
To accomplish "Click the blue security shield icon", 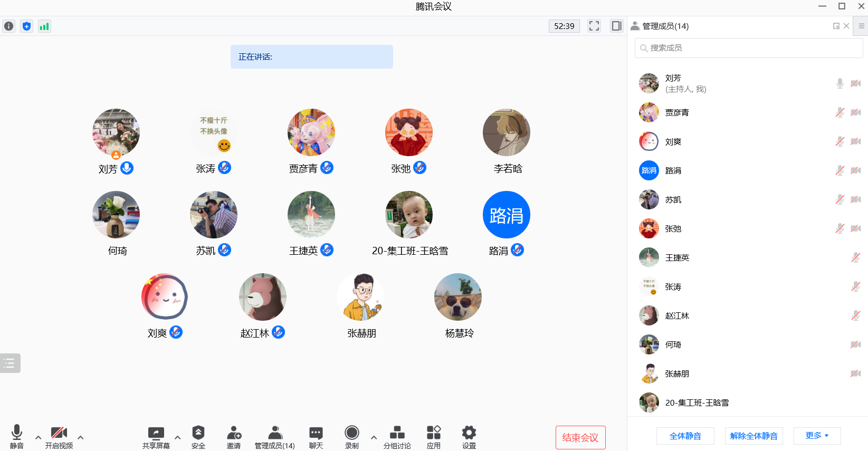I will [x=27, y=26].
